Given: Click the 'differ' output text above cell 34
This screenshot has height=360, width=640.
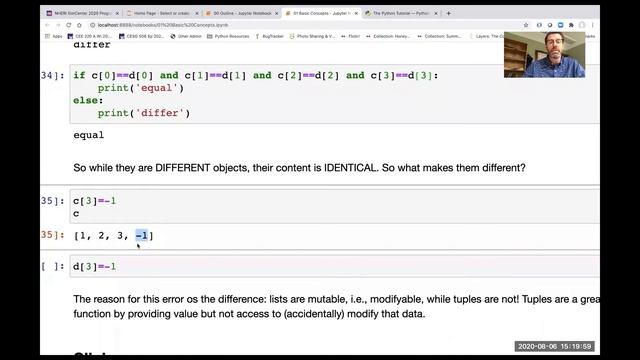Looking at the screenshot, I should coord(92,44).
